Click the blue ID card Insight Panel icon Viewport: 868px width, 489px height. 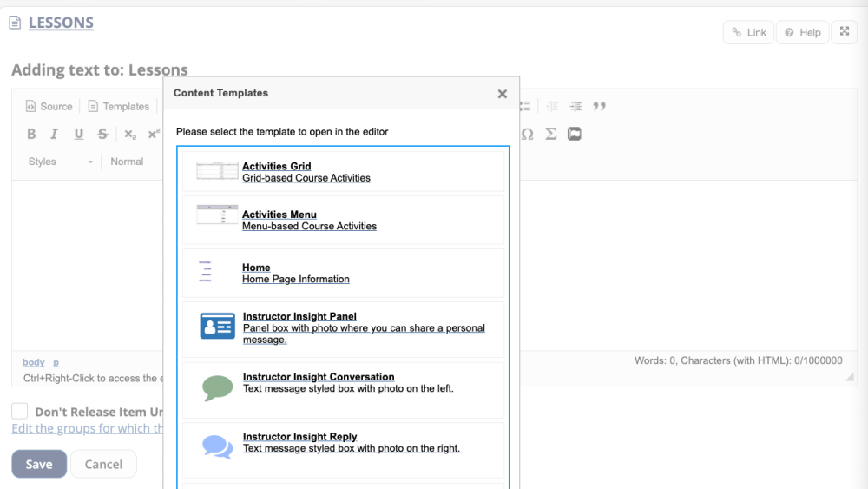click(217, 326)
